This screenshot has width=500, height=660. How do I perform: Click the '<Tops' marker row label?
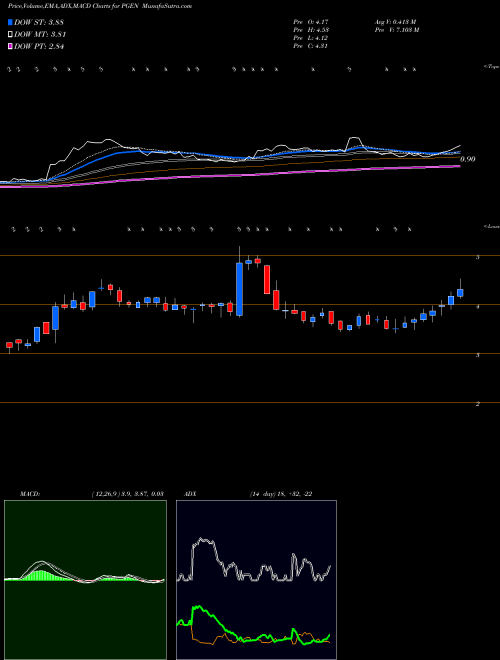tap(491, 67)
